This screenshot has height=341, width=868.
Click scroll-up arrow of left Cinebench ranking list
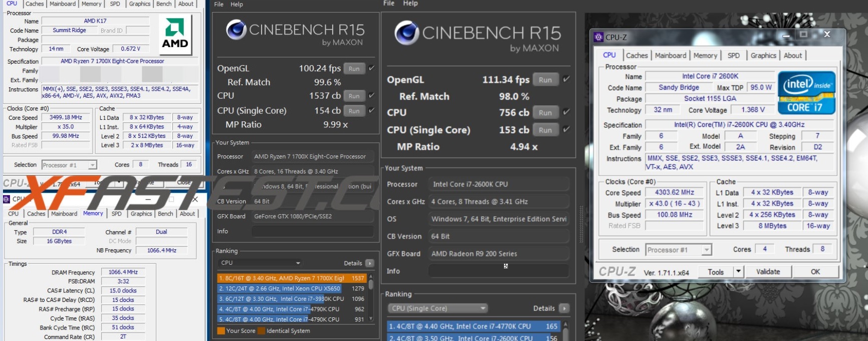pyautogui.click(x=371, y=276)
